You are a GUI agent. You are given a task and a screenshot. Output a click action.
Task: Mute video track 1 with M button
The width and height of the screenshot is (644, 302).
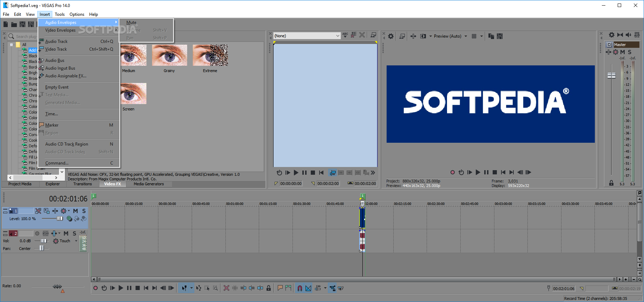click(75, 211)
